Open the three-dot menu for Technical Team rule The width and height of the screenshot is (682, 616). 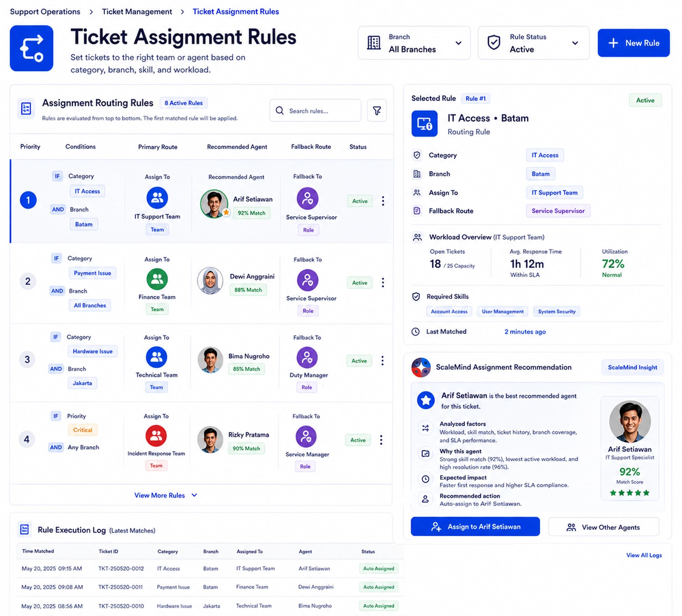(382, 360)
